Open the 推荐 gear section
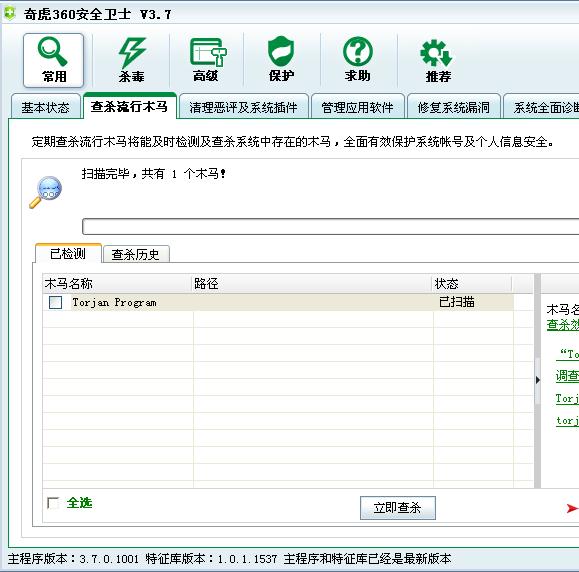Viewport: 579px width, 572px height. [x=438, y=61]
